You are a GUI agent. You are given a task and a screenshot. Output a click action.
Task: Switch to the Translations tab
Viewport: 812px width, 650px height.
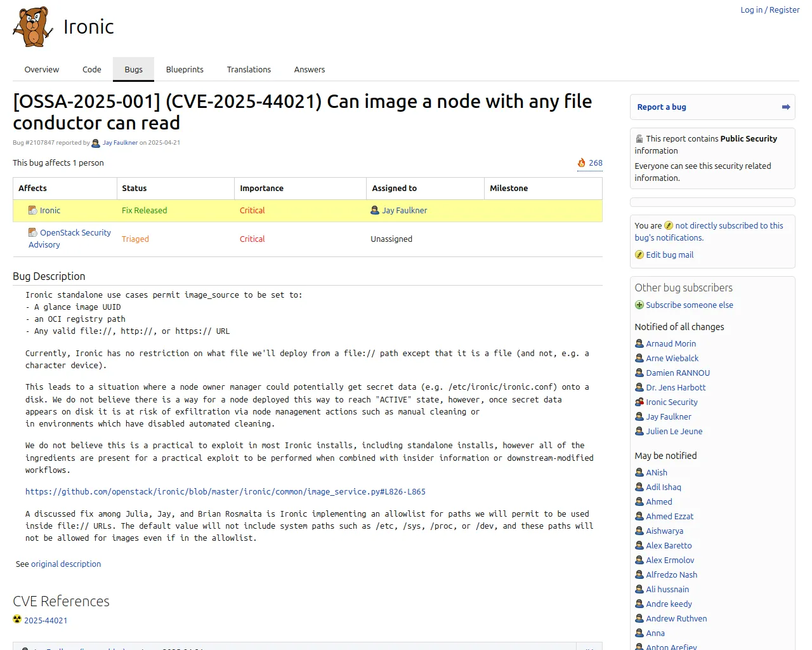pos(249,70)
